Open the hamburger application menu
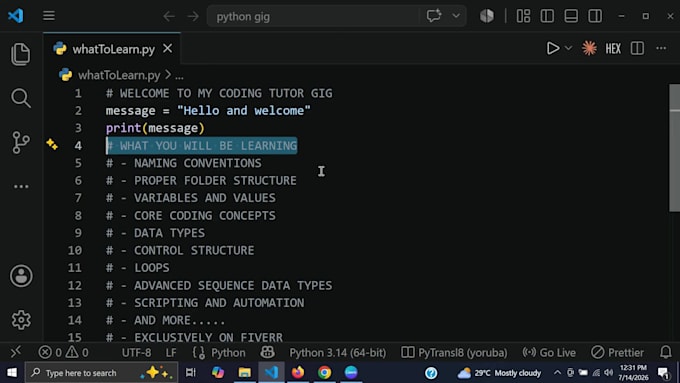Viewport: 680px width, 383px height. point(49,16)
